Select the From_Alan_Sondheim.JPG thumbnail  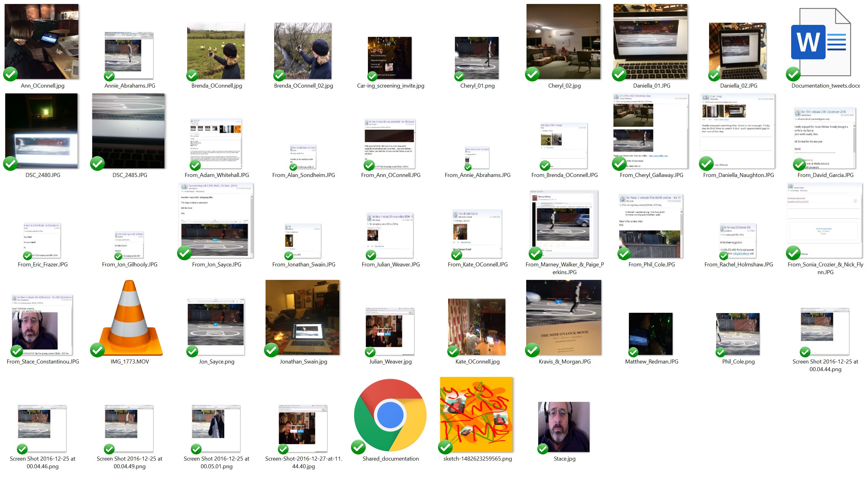(x=303, y=157)
